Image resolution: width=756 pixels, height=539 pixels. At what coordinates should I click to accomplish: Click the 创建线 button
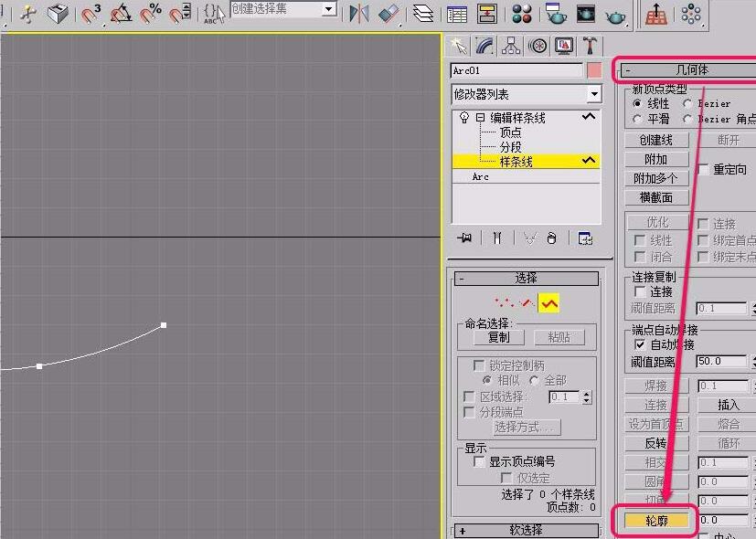point(655,140)
